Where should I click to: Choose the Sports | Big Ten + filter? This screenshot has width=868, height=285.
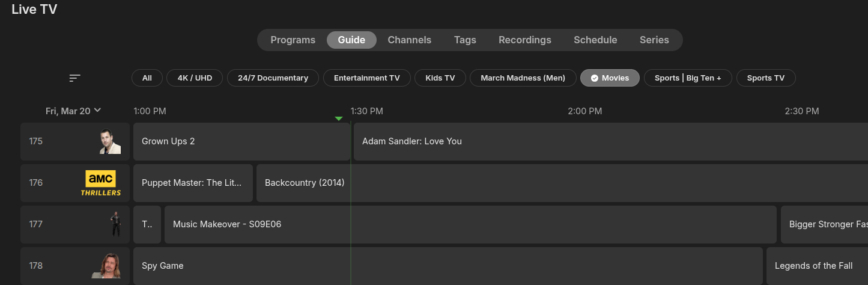tap(687, 78)
